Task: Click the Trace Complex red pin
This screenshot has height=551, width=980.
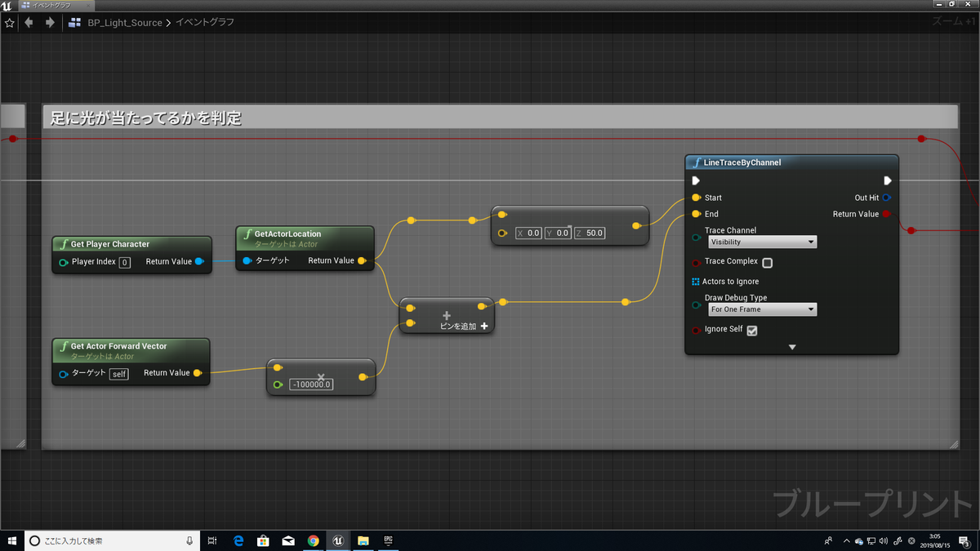Action: tap(696, 262)
